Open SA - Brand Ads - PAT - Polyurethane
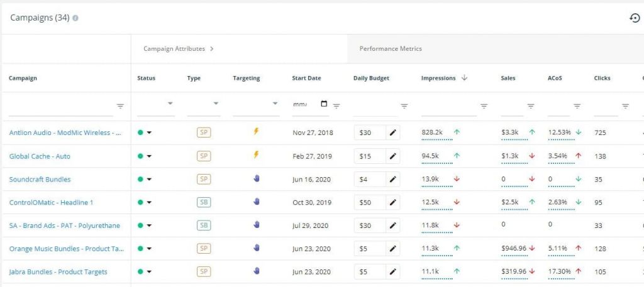 65,225
